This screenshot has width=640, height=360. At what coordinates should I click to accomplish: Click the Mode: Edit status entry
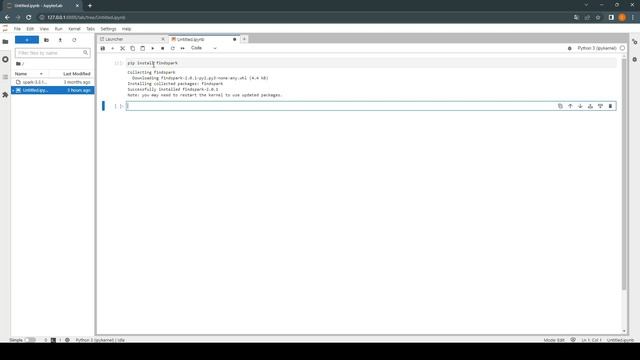pos(554,340)
